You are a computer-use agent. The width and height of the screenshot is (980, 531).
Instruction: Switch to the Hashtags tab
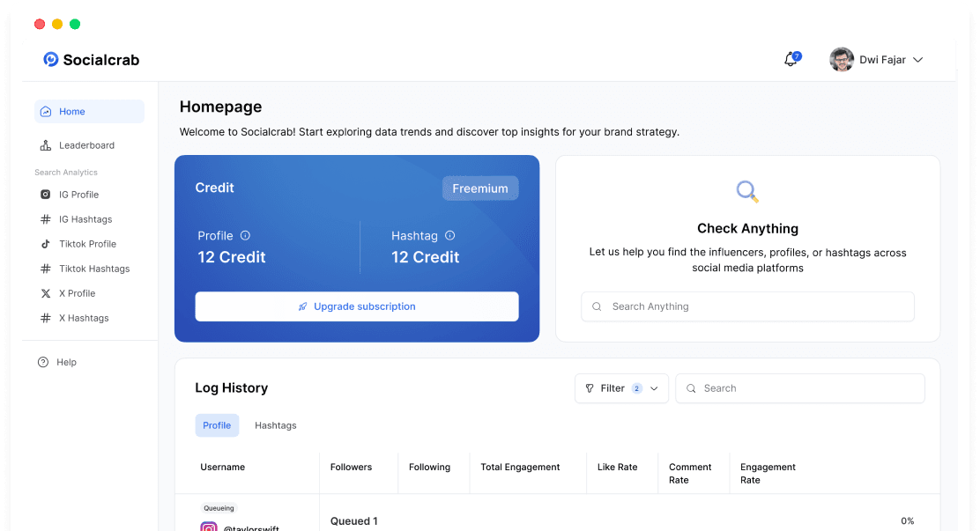275,425
